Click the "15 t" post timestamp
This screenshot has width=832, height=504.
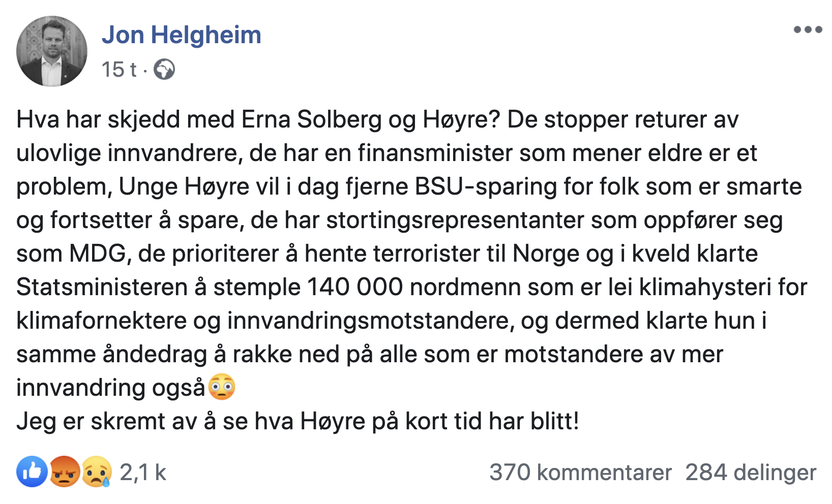pos(118,70)
